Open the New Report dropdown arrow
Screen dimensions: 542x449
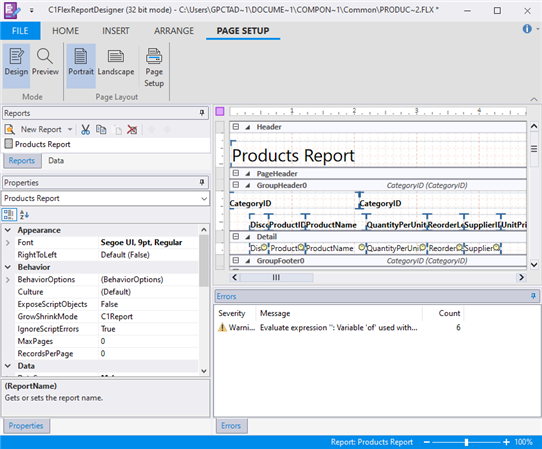pos(70,130)
